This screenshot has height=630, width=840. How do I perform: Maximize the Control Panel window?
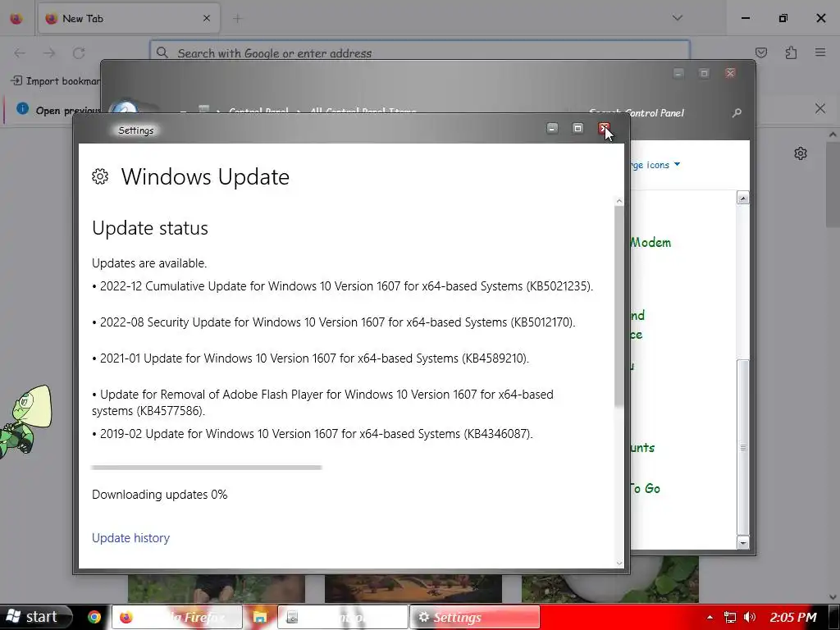click(704, 73)
